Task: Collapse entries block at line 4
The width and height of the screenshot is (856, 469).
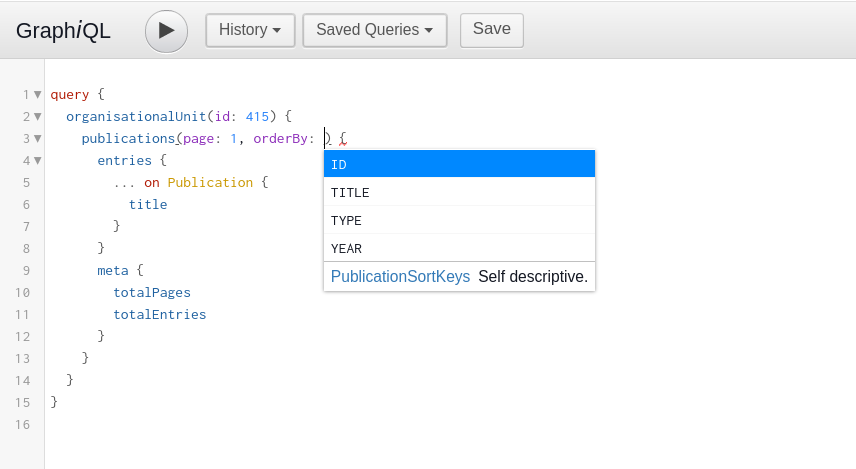Action: coord(38,161)
